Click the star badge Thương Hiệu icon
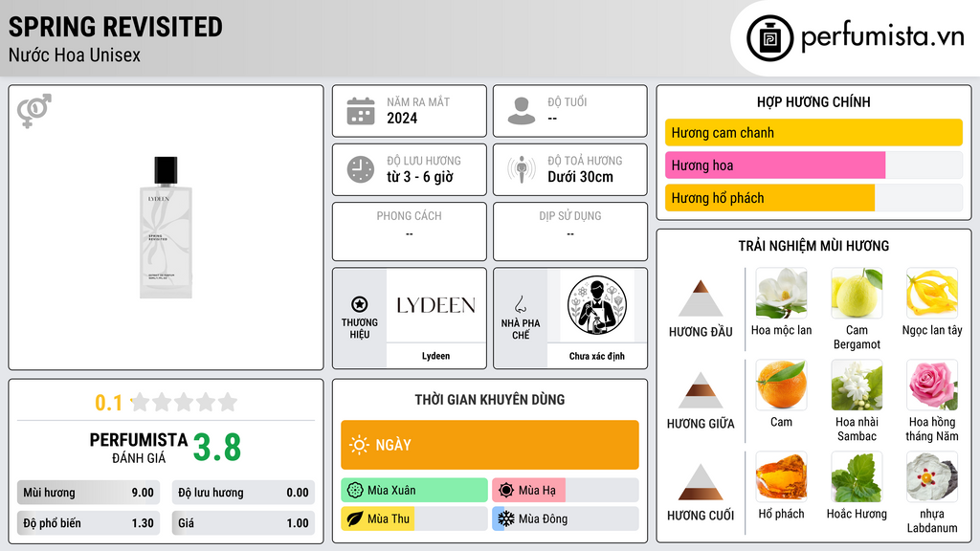This screenshot has height=551, width=980. 360,304
